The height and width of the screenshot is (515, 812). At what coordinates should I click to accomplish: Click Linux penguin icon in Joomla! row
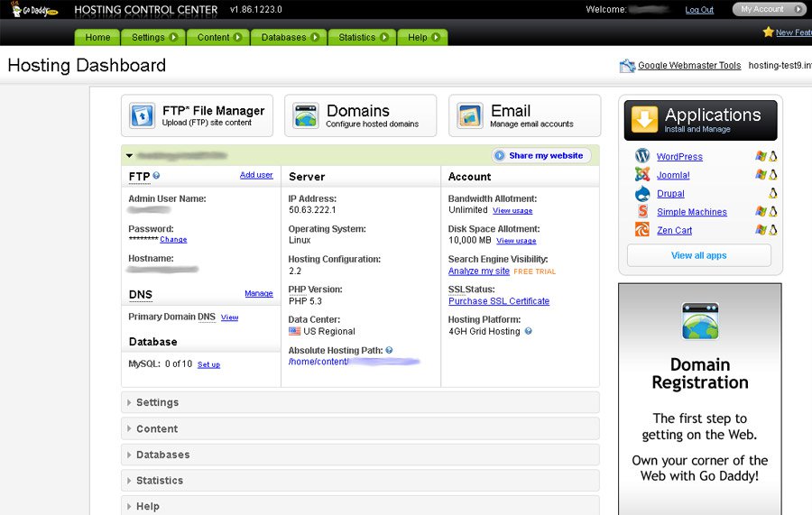click(x=772, y=175)
